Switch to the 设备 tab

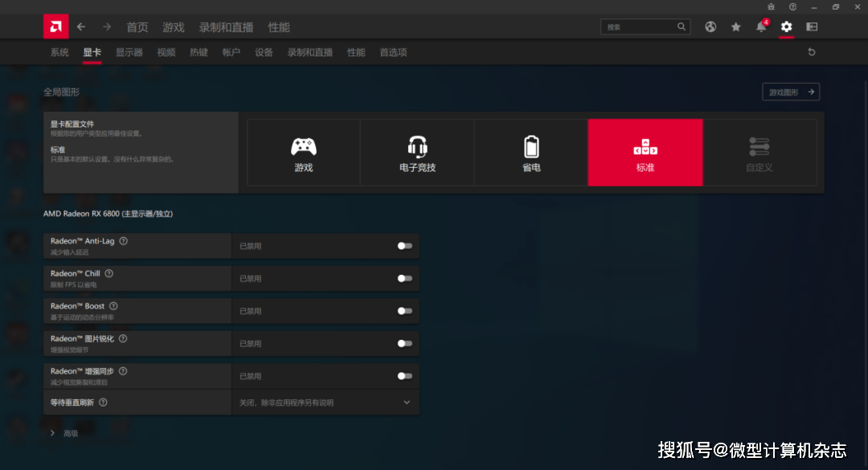[264, 52]
